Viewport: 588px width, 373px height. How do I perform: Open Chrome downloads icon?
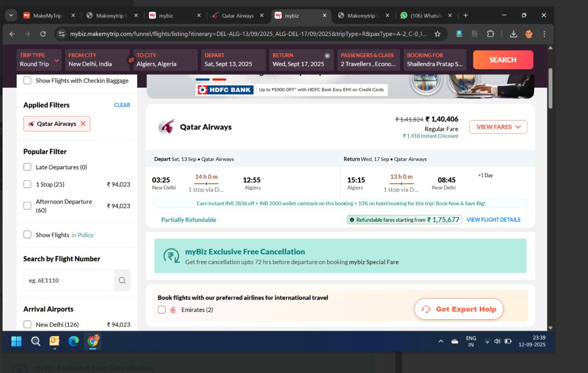point(513,34)
